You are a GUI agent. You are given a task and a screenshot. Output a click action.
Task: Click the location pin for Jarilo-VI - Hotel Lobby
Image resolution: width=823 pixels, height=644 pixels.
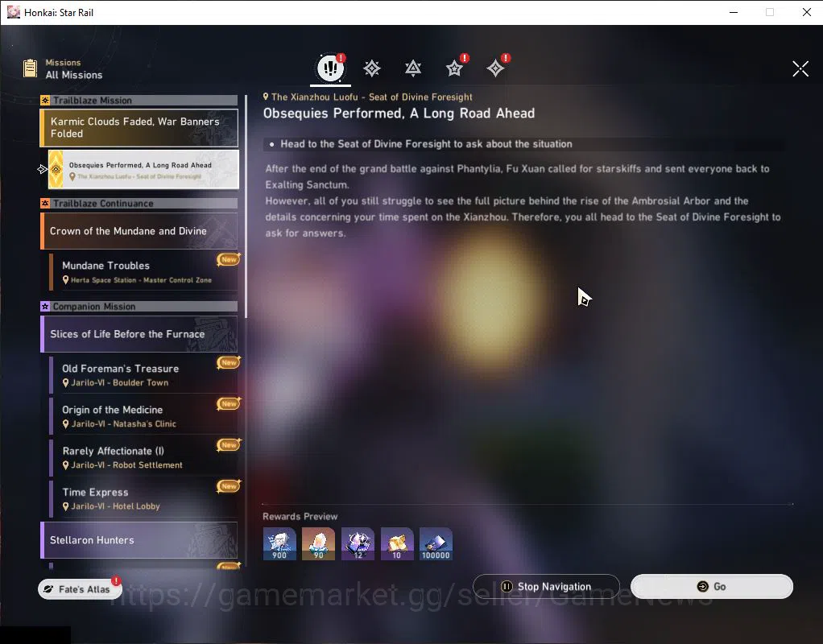point(65,506)
